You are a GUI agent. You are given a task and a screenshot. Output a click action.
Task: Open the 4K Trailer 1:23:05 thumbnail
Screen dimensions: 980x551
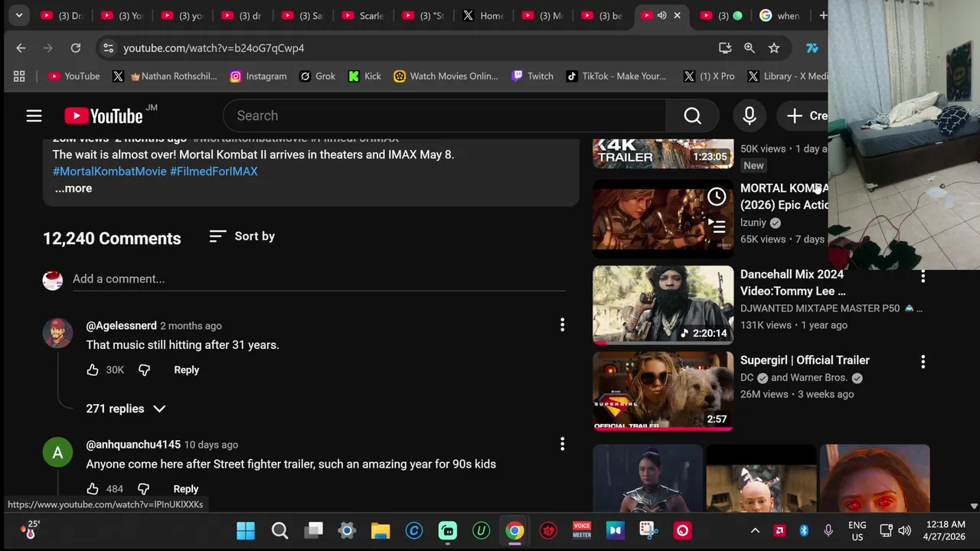(663, 153)
